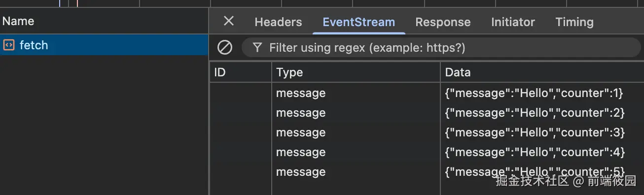The image size is (644, 195).
Task: Click the network timeline overview strip
Action: pos(322,3)
